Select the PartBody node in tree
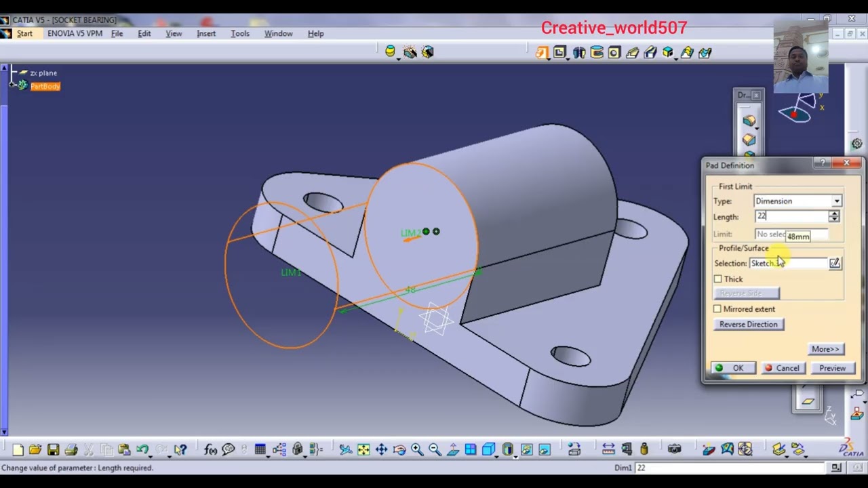The image size is (868, 488). (45, 86)
